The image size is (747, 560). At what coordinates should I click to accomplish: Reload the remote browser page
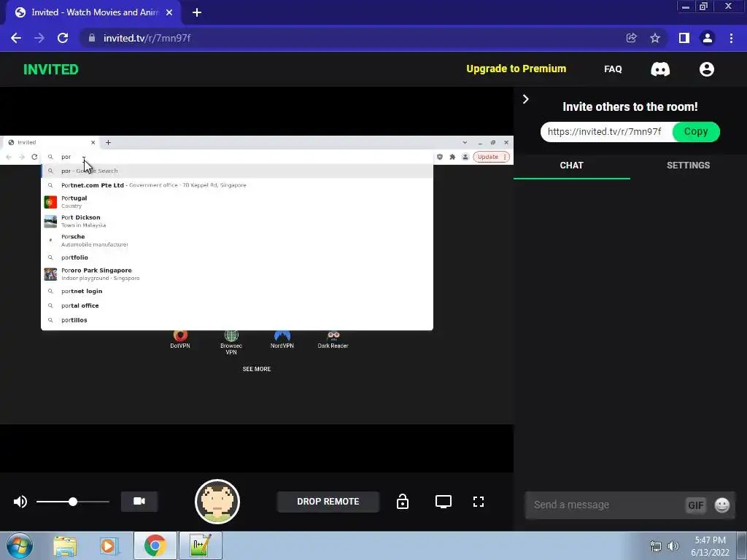(34, 157)
